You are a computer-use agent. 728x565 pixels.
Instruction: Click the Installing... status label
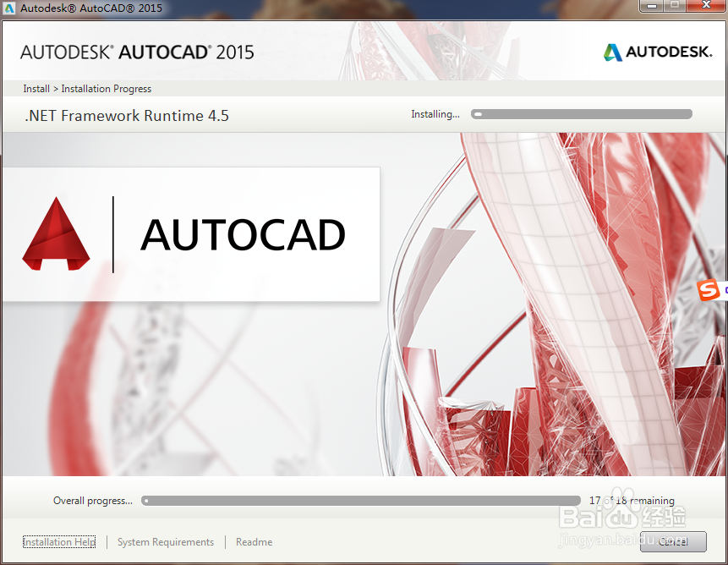[435, 113]
